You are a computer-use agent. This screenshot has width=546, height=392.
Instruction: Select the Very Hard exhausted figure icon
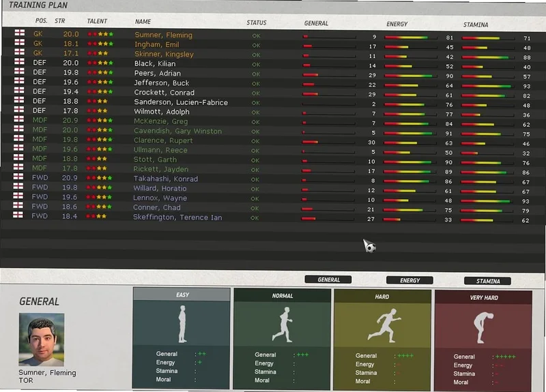coord(484,327)
